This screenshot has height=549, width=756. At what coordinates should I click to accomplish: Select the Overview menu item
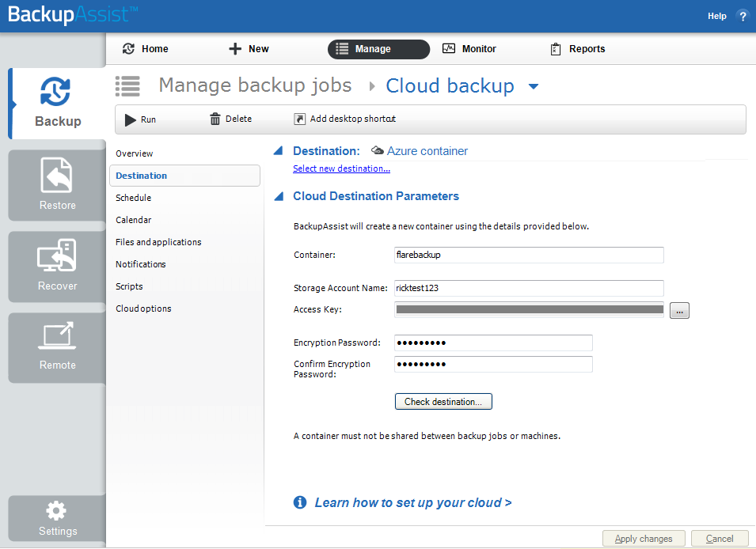pos(134,153)
